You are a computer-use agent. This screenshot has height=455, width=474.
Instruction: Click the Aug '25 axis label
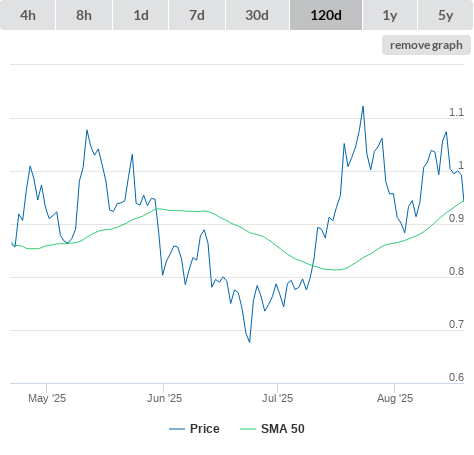click(395, 398)
